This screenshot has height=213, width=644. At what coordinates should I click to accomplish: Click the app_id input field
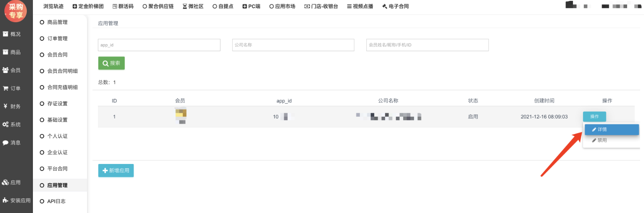[159, 45]
